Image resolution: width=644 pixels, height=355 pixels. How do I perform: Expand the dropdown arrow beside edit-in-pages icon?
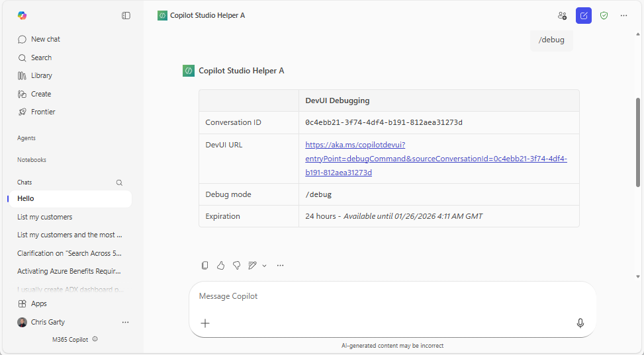click(264, 266)
